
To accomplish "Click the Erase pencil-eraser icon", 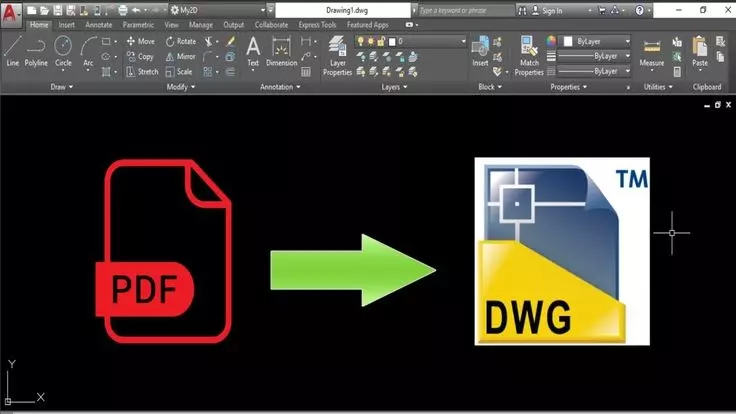I will pyautogui.click(x=230, y=41).
